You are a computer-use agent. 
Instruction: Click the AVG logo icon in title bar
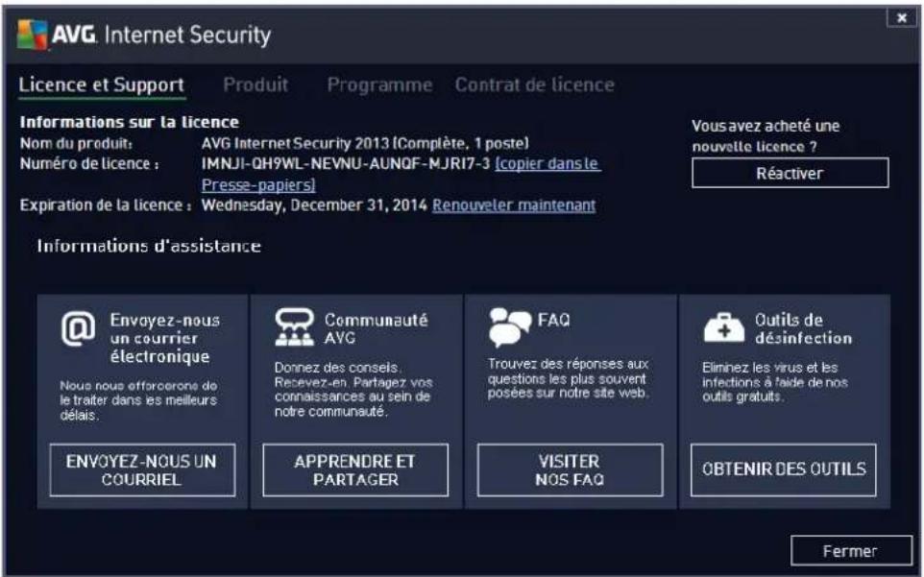32,35
